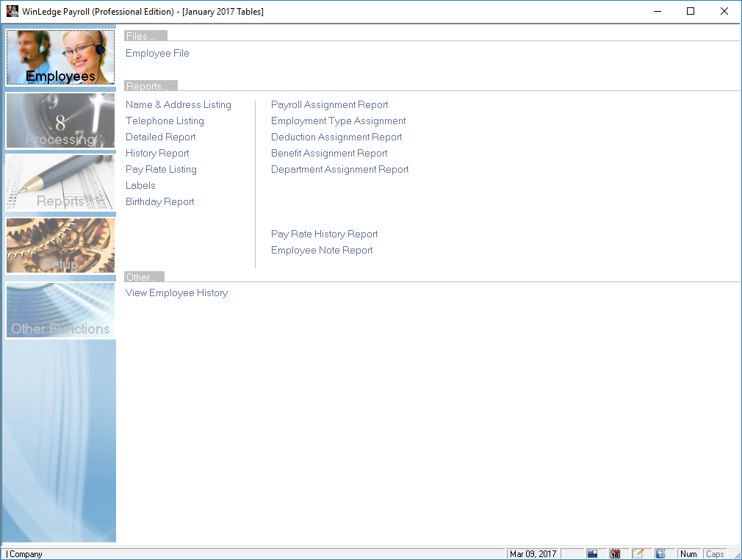
Task: Open Deduction Assignment Report
Action: [x=336, y=137]
